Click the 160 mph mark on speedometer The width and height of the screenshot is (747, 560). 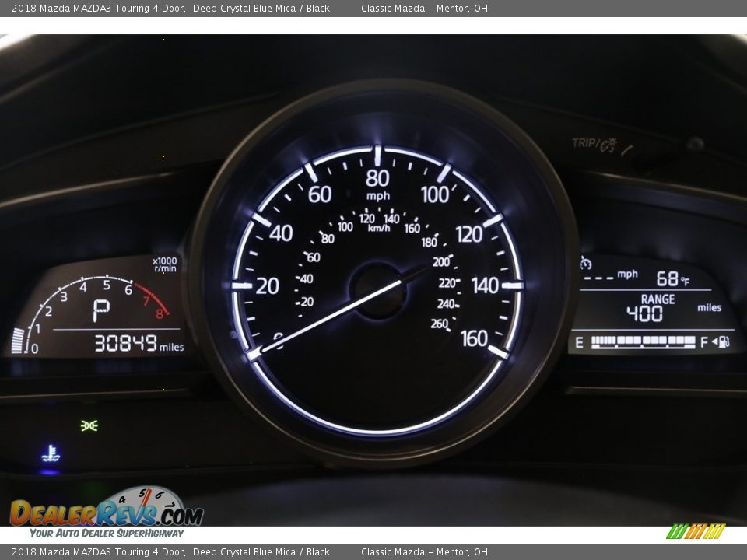pos(474,338)
